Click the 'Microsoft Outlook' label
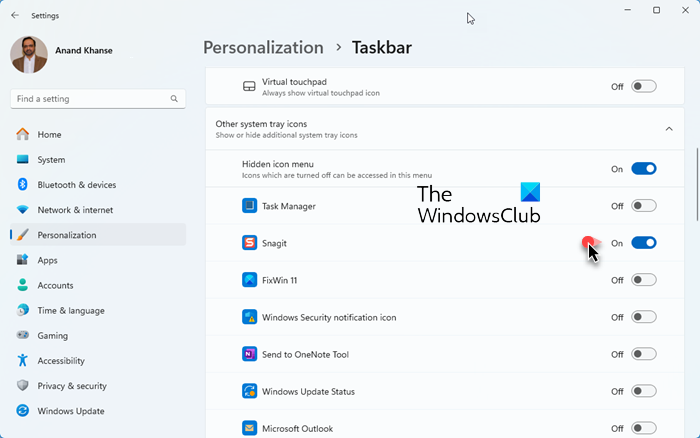 pos(297,429)
